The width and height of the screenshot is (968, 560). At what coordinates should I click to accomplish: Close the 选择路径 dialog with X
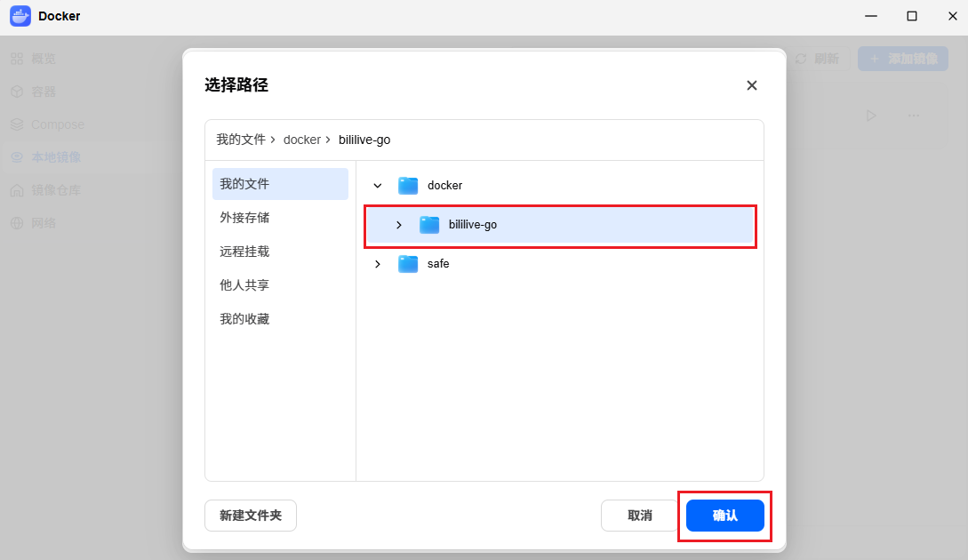751,85
